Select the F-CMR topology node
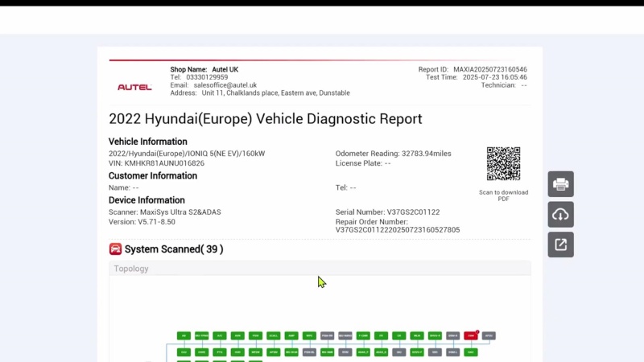644x362 pixels. [363, 335]
